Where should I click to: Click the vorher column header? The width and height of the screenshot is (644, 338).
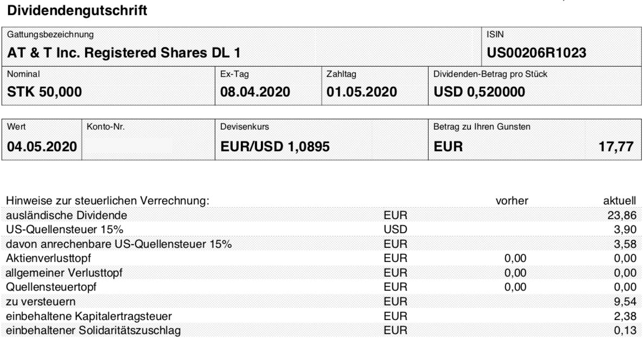click(512, 201)
